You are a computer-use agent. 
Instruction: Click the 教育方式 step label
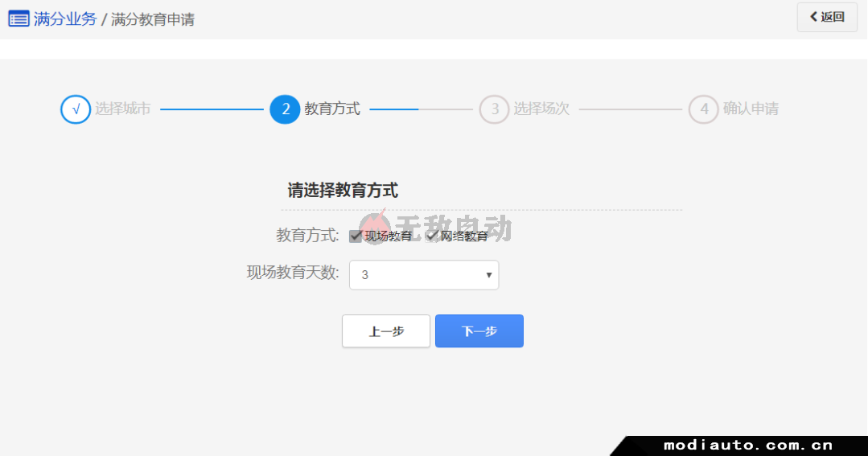click(x=332, y=109)
